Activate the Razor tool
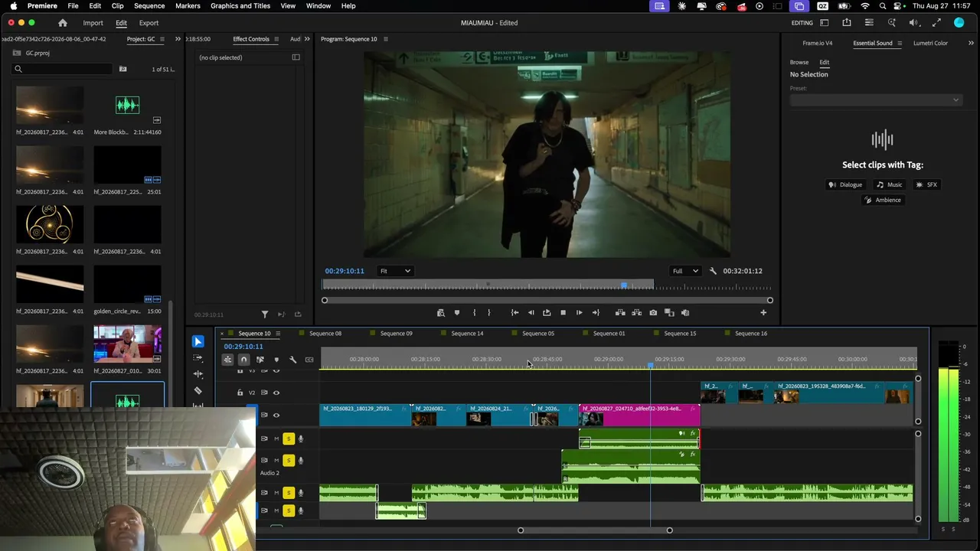 pos(198,390)
